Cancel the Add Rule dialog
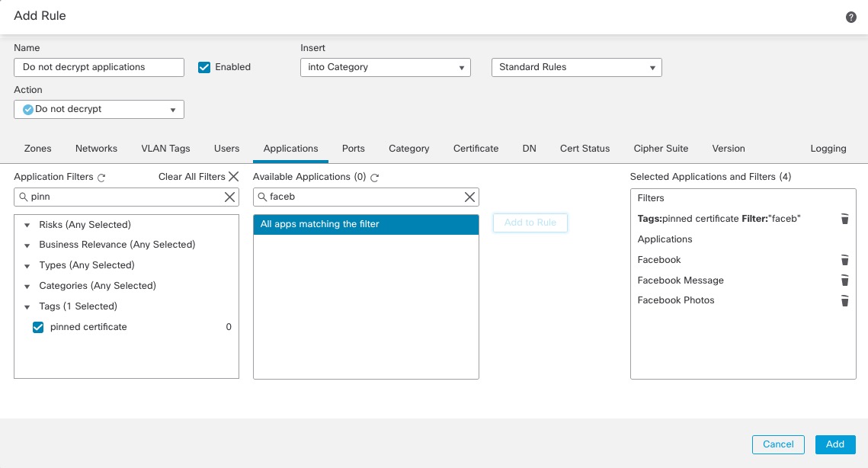Screen dimensions: 868x468 pos(778,444)
